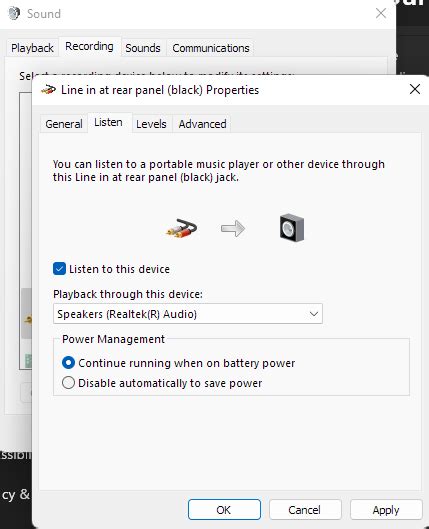This screenshot has width=429, height=529.
Task: Open the Levels tab
Action: pos(151,124)
